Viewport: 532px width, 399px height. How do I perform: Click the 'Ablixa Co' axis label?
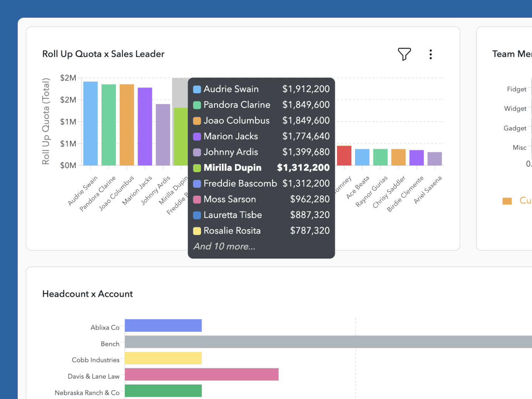tap(105, 327)
